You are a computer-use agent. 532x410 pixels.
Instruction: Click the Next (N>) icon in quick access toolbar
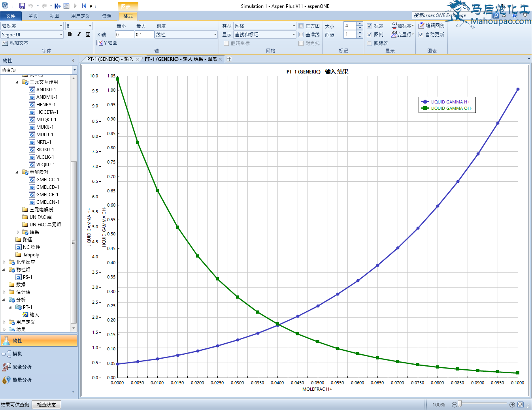[x=58, y=6]
